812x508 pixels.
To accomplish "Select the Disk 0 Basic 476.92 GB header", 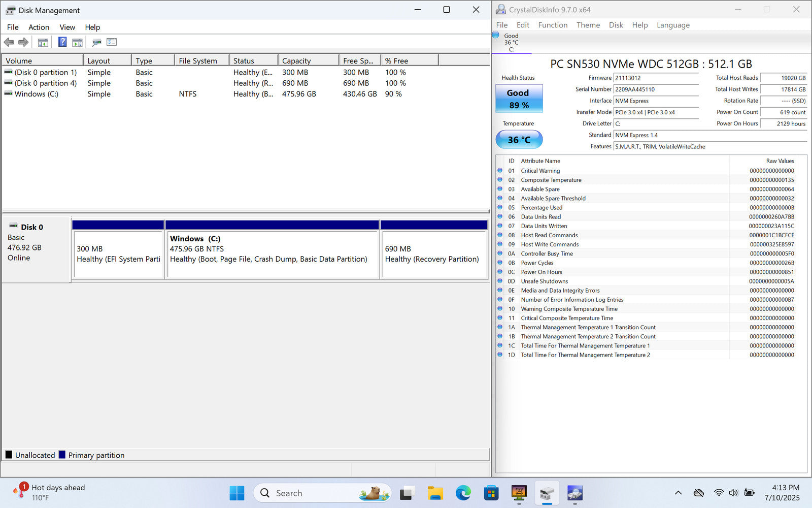I will [36, 249].
